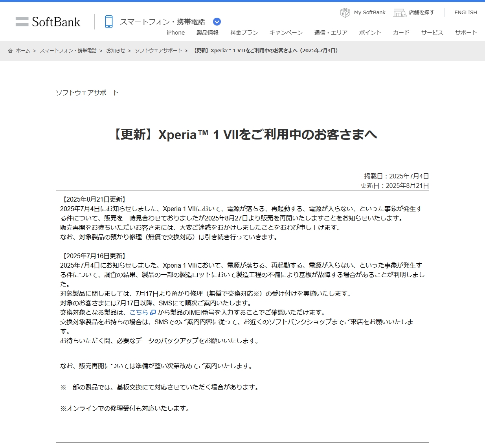Go to ホーム breadcrumb
Image resolution: width=485 pixels, height=448 pixels.
tap(23, 51)
